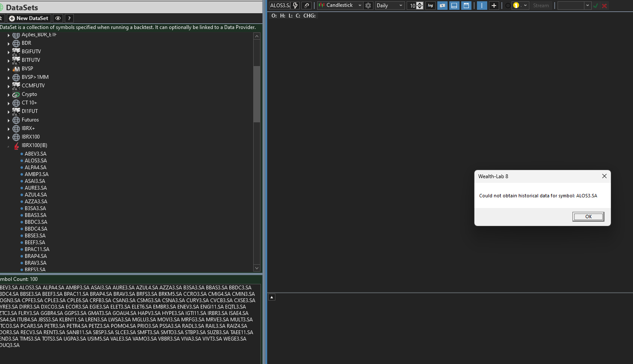Screen dimensions: 633x364
Task: Open the help question mark button
Action: pyautogui.click(x=69, y=18)
